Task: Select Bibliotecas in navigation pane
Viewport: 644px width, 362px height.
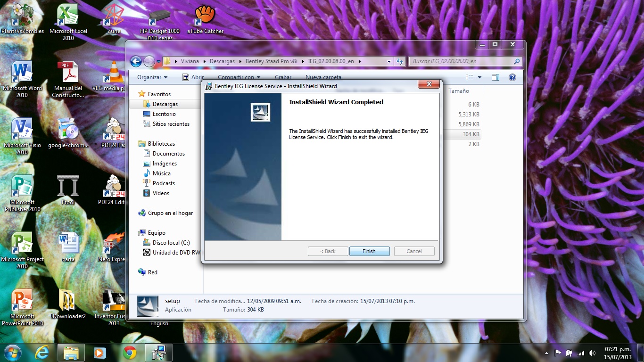Action: point(161,144)
